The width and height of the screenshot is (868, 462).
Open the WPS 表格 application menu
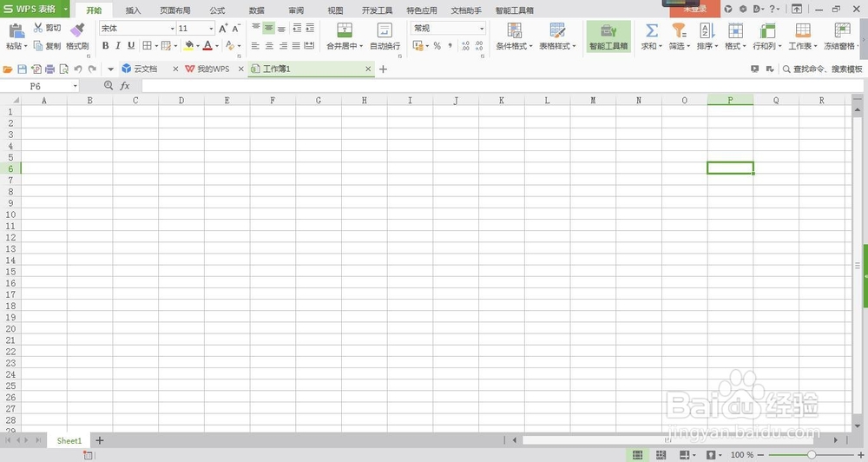(35, 9)
